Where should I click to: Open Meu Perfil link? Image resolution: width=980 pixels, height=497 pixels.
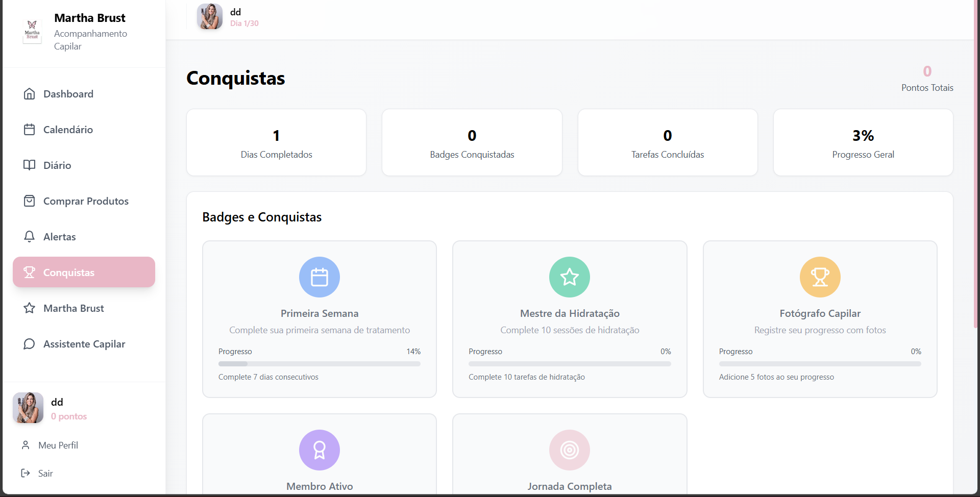pyautogui.click(x=58, y=445)
